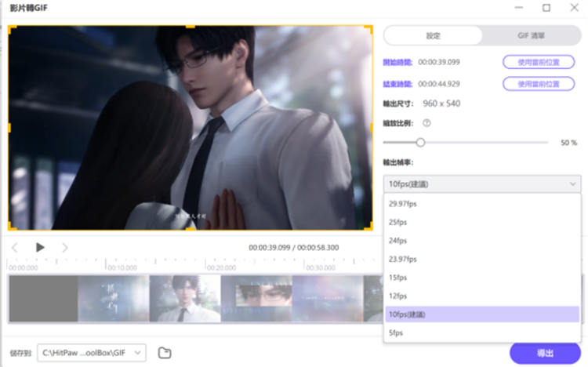Expand the save-to path dropdown

tap(139, 353)
